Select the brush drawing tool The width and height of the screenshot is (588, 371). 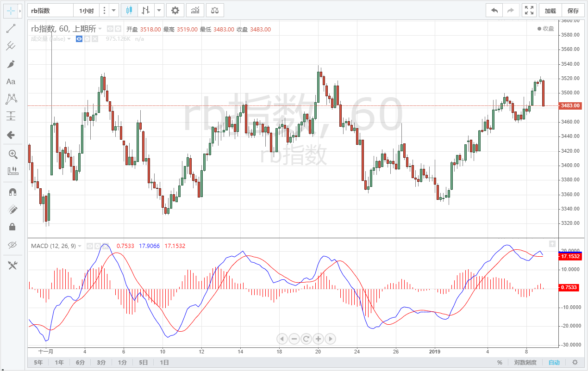pyautogui.click(x=11, y=64)
